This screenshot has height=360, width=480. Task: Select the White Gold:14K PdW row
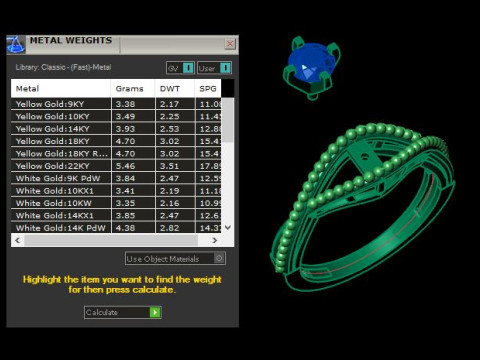click(x=116, y=228)
